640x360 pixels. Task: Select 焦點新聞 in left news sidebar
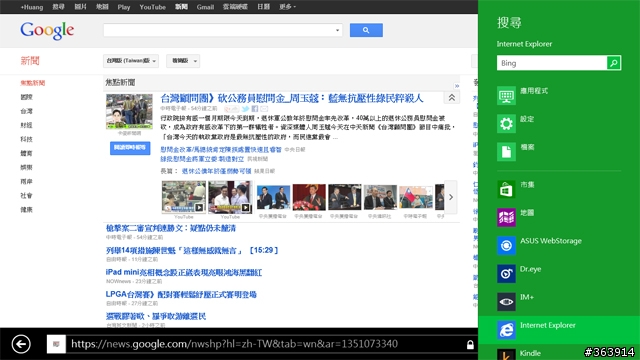pyautogui.click(x=33, y=83)
